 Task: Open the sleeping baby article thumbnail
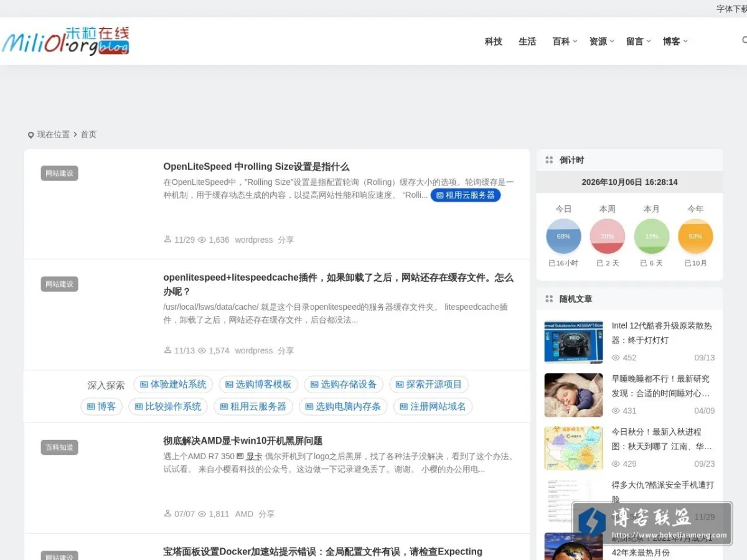tap(573, 395)
